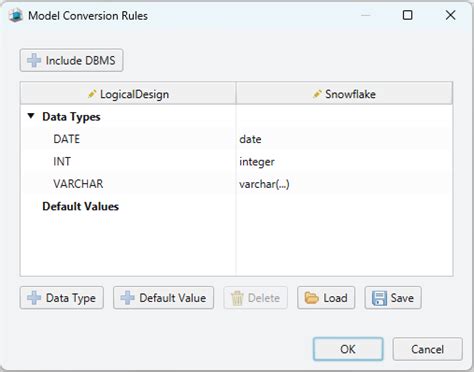The height and width of the screenshot is (372, 474).
Task: Maximize the Model Conversion Rules window
Action: coord(407,15)
